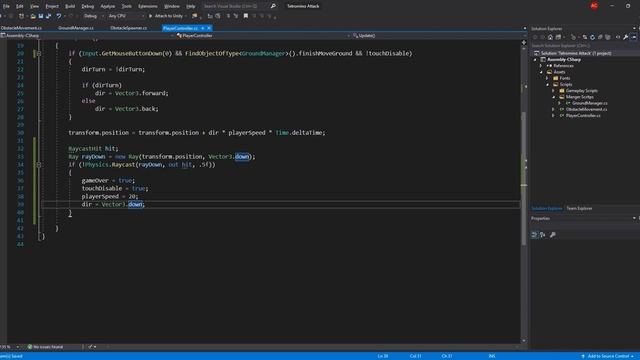Collapse the Assembly-CSharp project node
Screen dimensions: 640x360
point(536,60)
